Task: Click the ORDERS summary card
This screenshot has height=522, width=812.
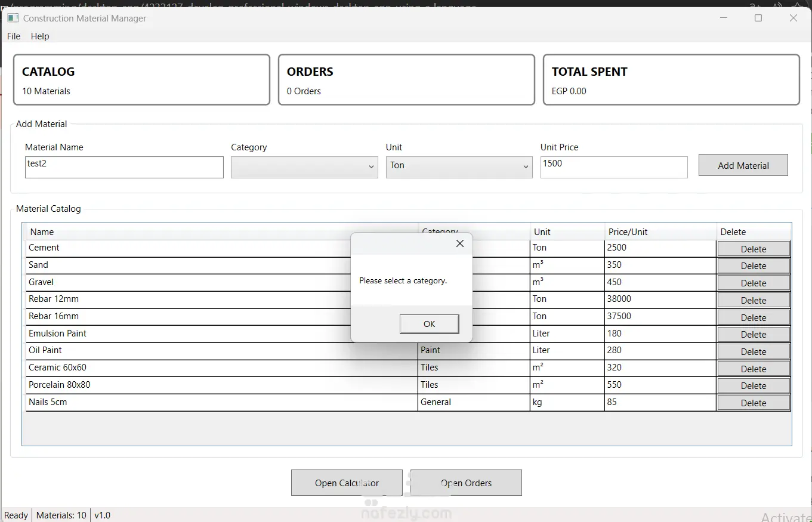Action: tap(406, 80)
